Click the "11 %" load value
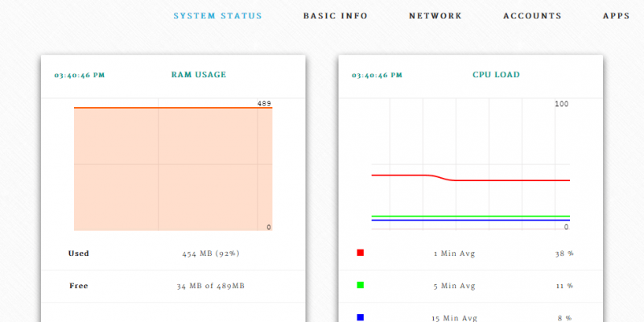 (x=565, y=286)
